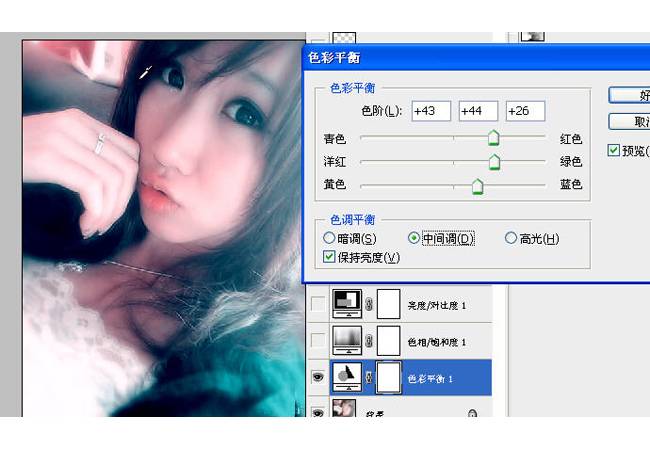Click the 亮度/对比度 1 adjustment icon
Viewport: 650px width, 450px height.
pos(347,304)
